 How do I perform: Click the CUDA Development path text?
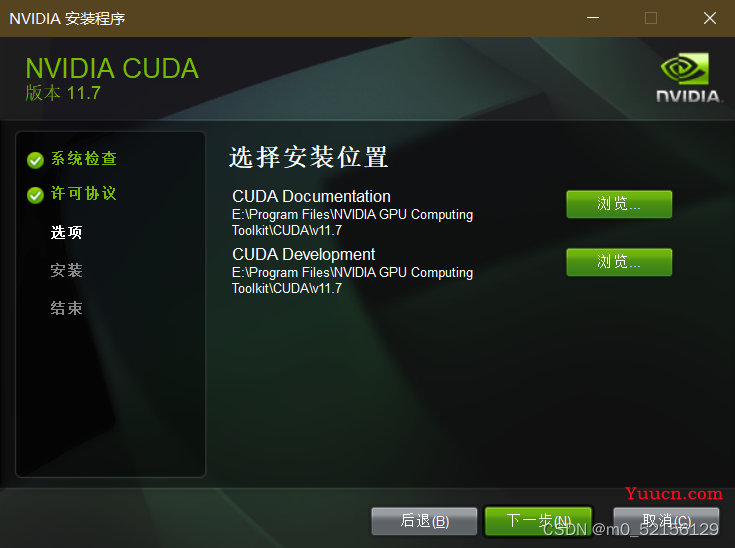(352, 280)
